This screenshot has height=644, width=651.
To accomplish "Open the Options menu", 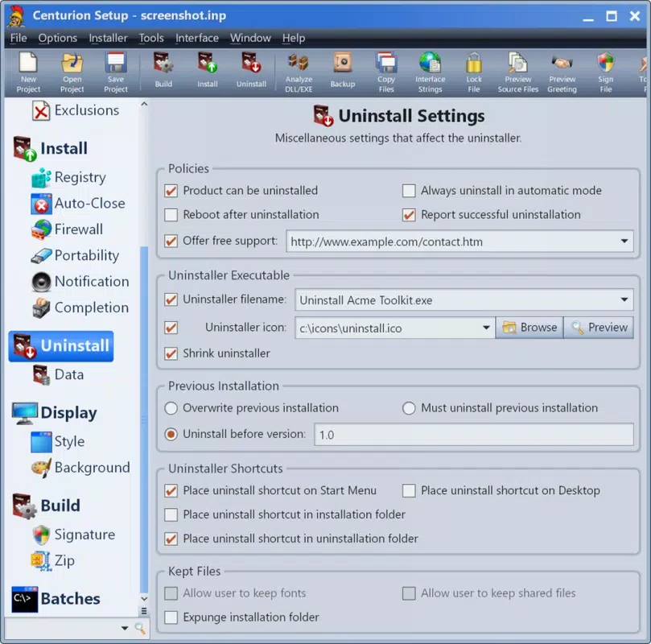I will (58, 38).
